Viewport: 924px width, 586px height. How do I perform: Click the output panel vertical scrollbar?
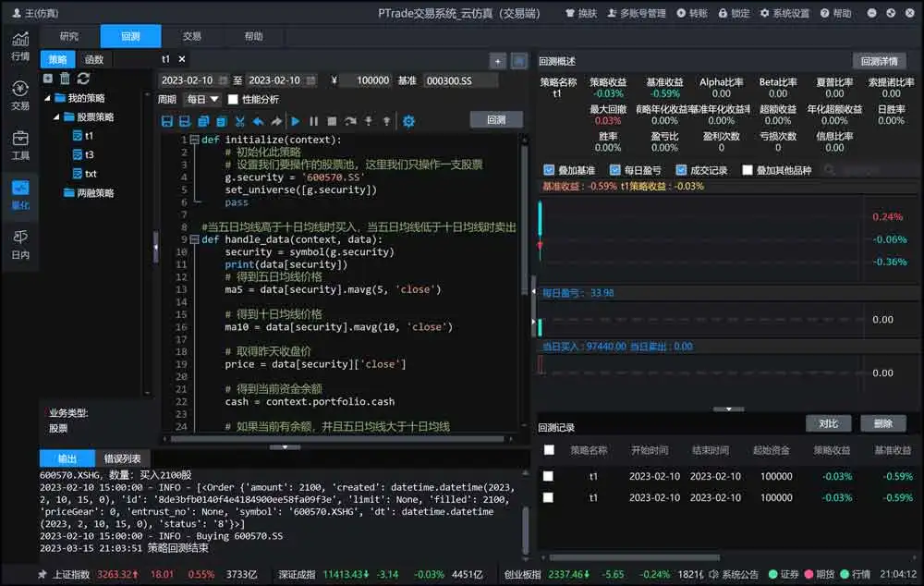[526, 530]
